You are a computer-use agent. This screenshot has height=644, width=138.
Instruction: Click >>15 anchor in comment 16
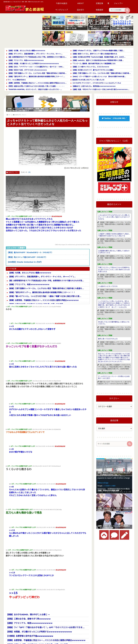pyautogui.click(x=13, y=593)
